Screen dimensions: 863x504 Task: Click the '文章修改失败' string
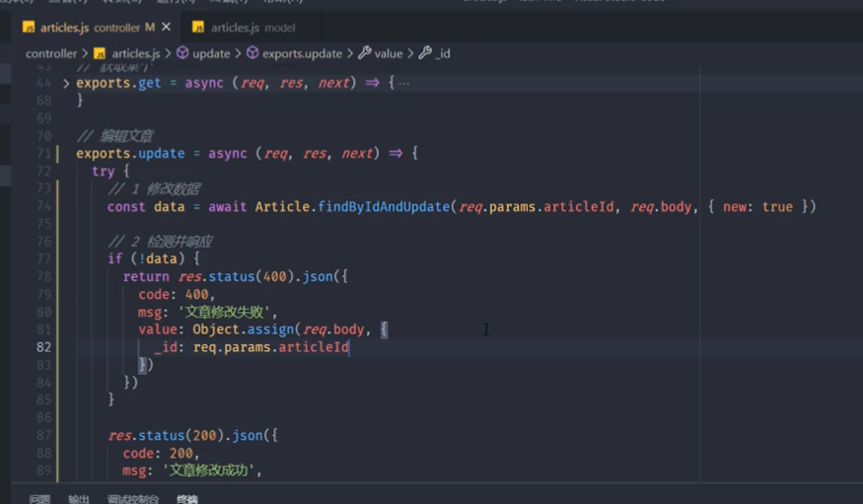[224, 312]
